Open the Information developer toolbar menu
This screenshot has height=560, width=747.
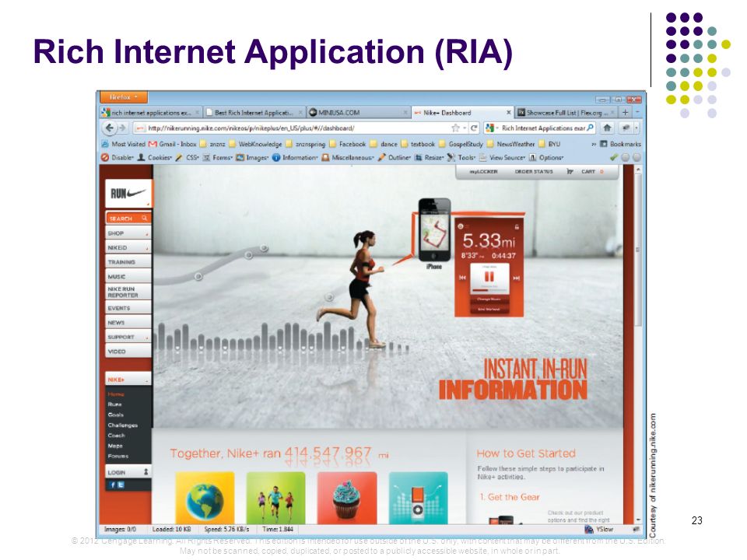pyautogui.click(x=295, y=158)
